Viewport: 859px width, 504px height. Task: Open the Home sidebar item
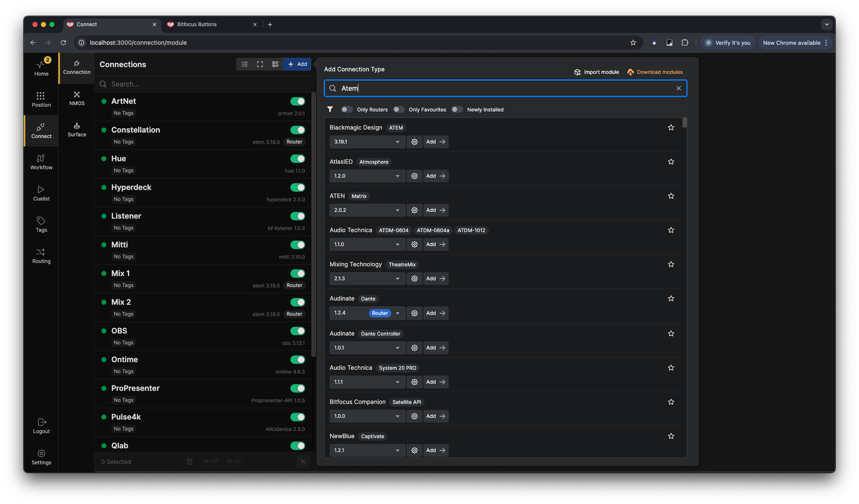(x=41, y=68)
